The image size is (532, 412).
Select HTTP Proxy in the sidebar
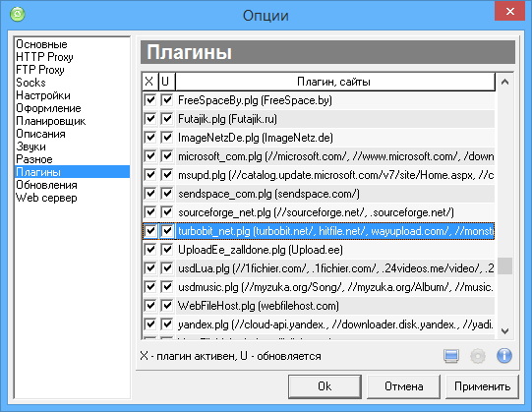tap(44, 57)
